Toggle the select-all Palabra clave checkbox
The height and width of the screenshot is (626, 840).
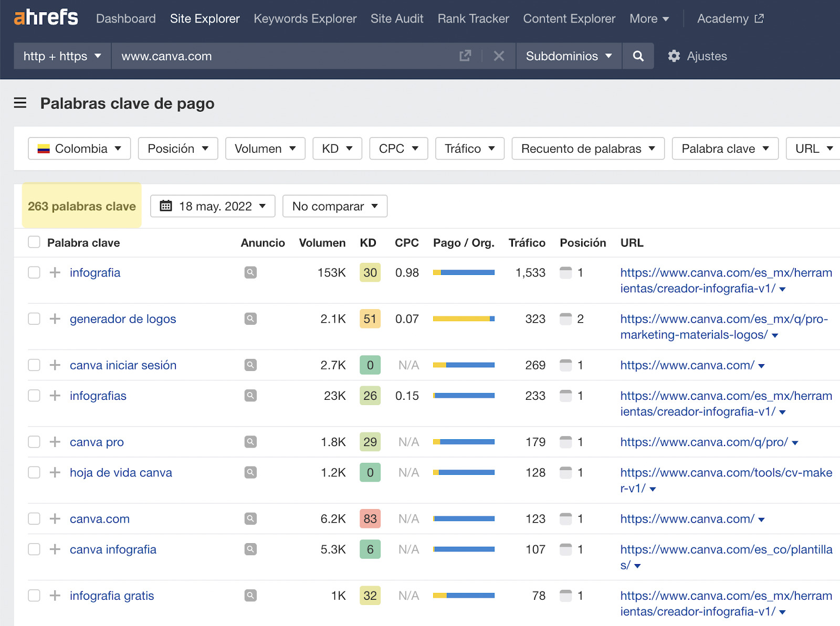click(34, 242)
